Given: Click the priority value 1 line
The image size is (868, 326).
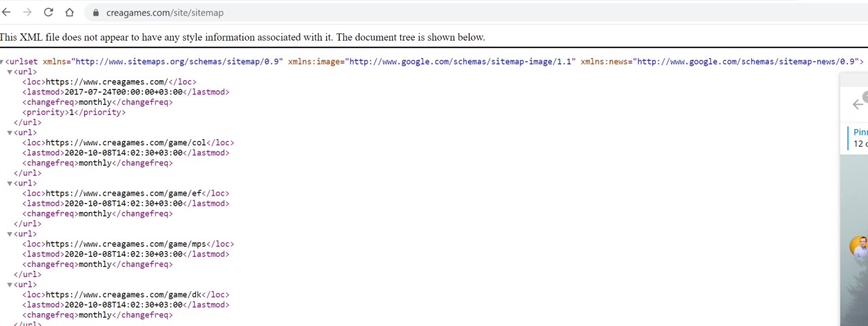Looking at the screenshot, I should point(74,113).
